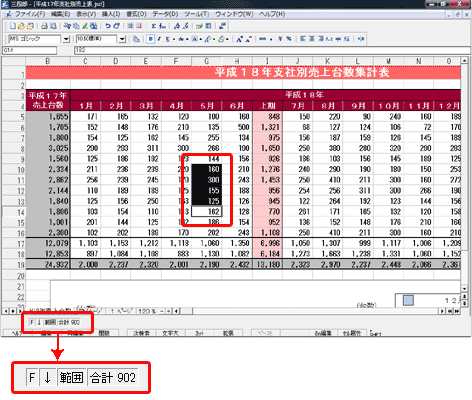The image size is (472, 400).
Task: Toggle the Italic formatting button
Action: [x=159, y=39]
